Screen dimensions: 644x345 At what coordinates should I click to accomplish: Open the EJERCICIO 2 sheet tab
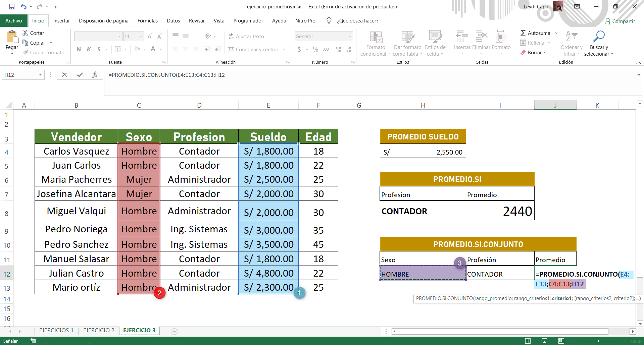(x=98, y=330)
